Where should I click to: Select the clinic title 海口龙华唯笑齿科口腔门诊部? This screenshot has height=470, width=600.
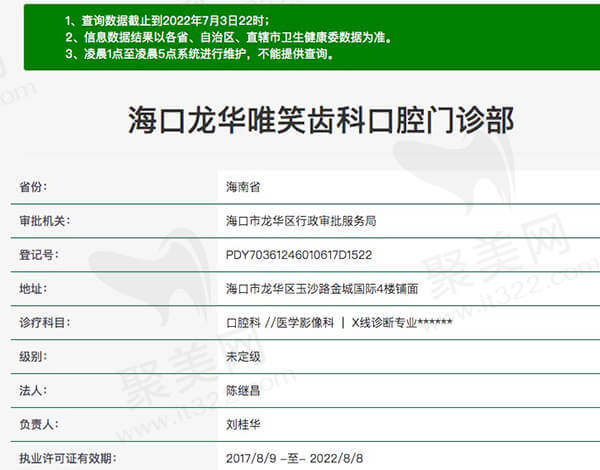321,120
